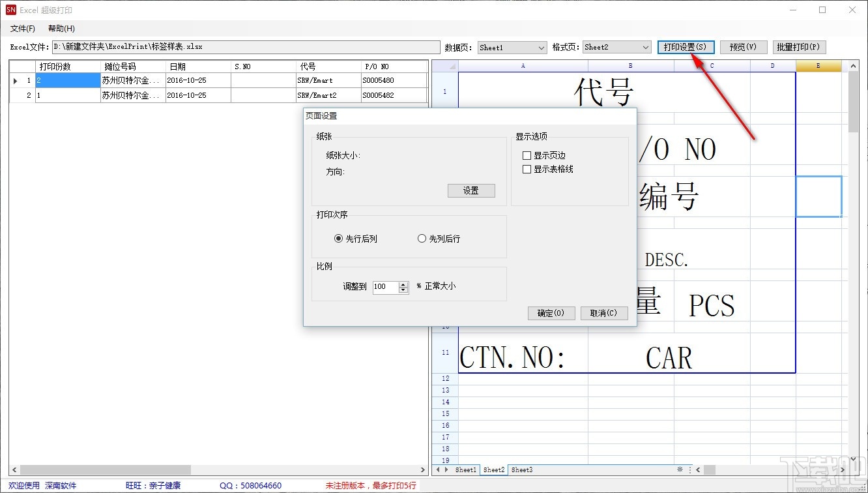Increase the scale percentage with the up arrow

click(403, 284)
